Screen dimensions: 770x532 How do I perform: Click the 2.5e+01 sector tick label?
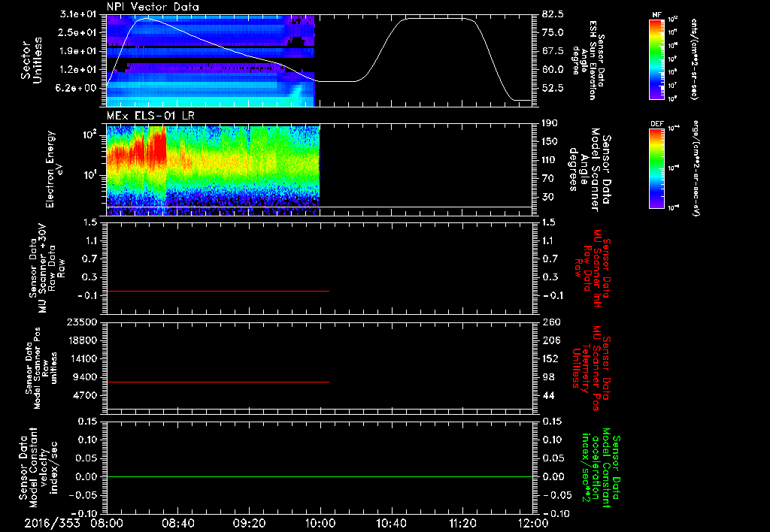pos(79,32)
